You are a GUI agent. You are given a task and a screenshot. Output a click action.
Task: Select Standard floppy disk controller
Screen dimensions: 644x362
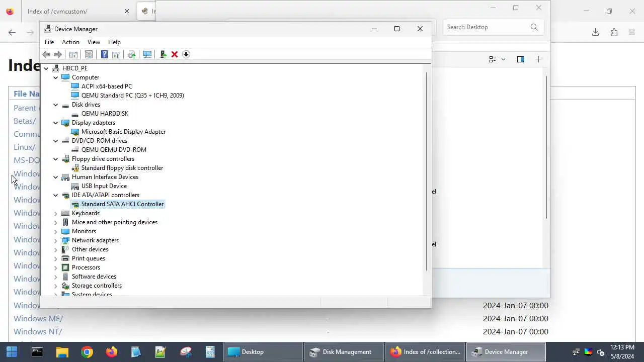pos(122,168)
